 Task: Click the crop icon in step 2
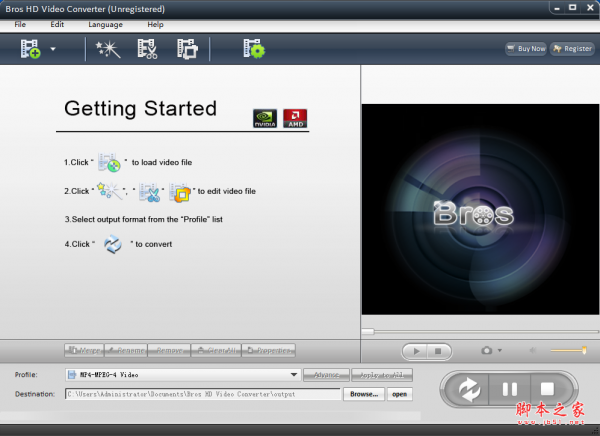point(179,192)
